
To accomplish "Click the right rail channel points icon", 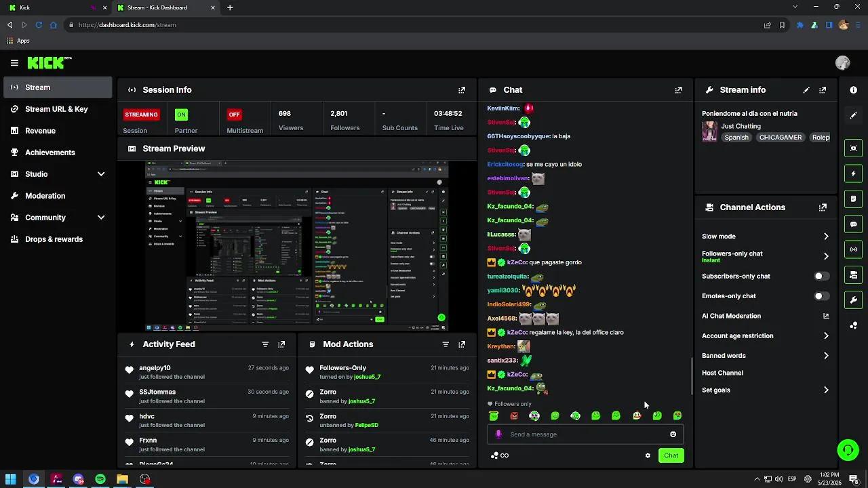I will point(853,325).
